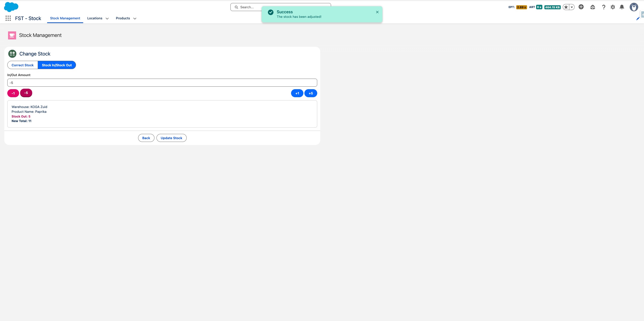Expand the Locations tab chevron
644x321 pixels.
107,18
